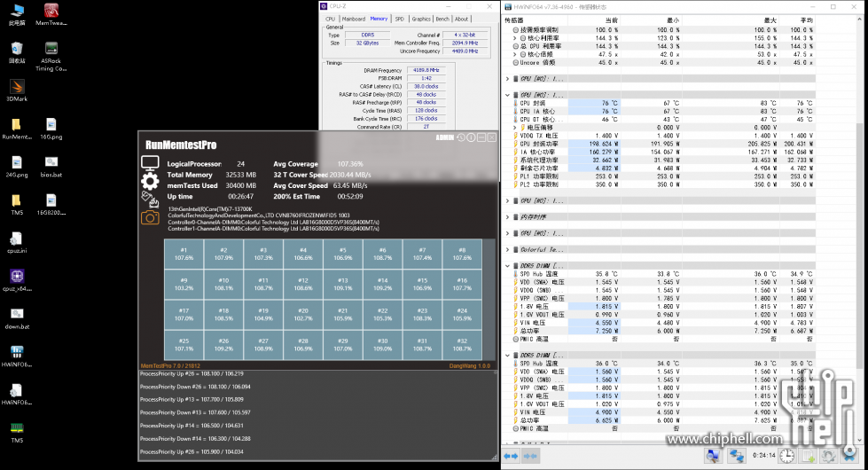The height and width of the screenshot is (470, 868).
Task: Launch 3DMark from the desktop
Action: click(x=17, y=90)
